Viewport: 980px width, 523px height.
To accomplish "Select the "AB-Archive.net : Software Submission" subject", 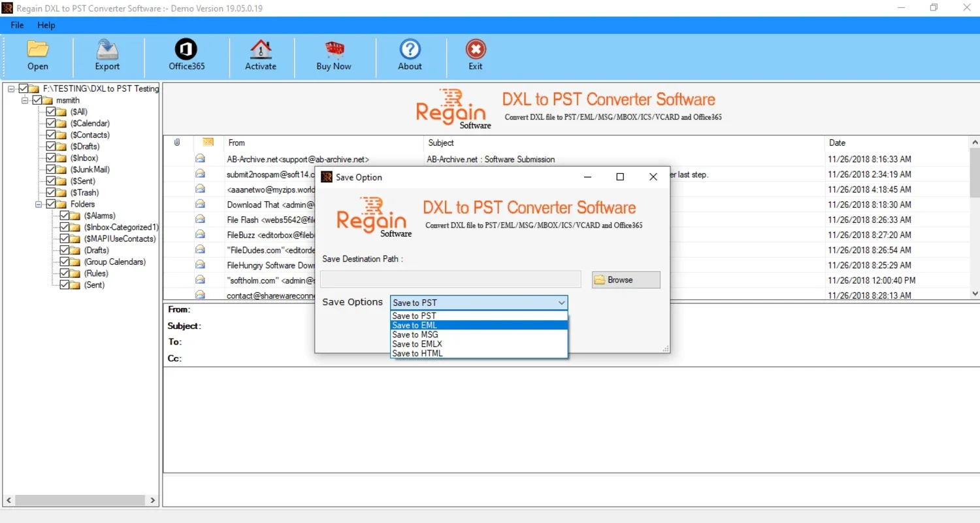I will (491, 159).
